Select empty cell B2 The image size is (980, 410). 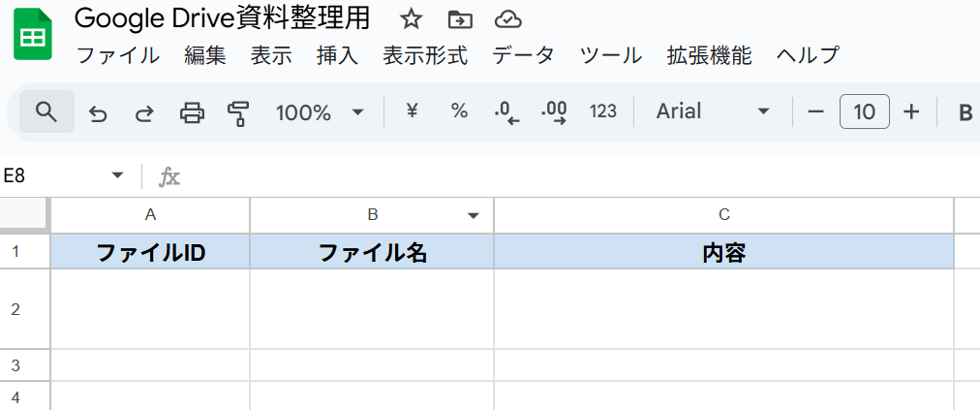tap(372, 309)
